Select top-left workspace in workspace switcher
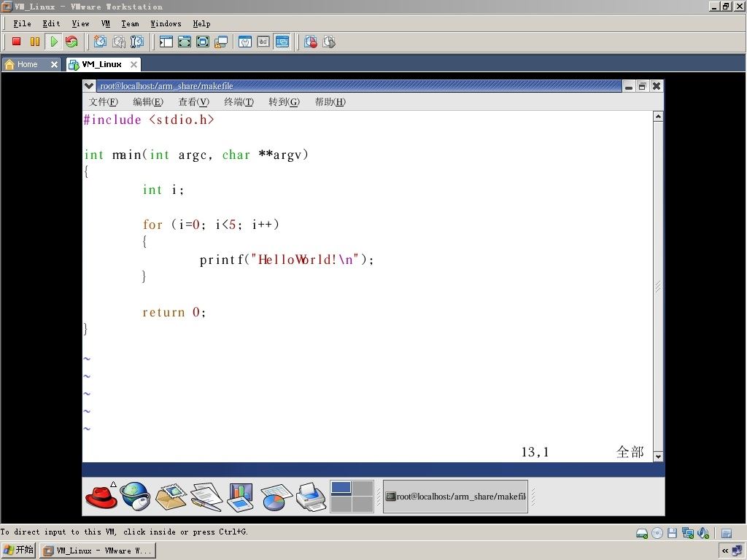This screenshot has height=560, width=747. point(341,488)
